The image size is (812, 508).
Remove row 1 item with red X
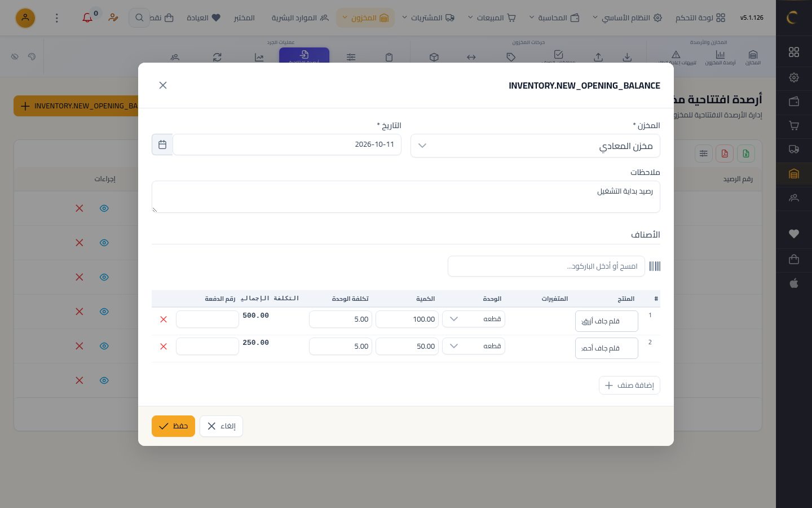(x=164, y=319)
